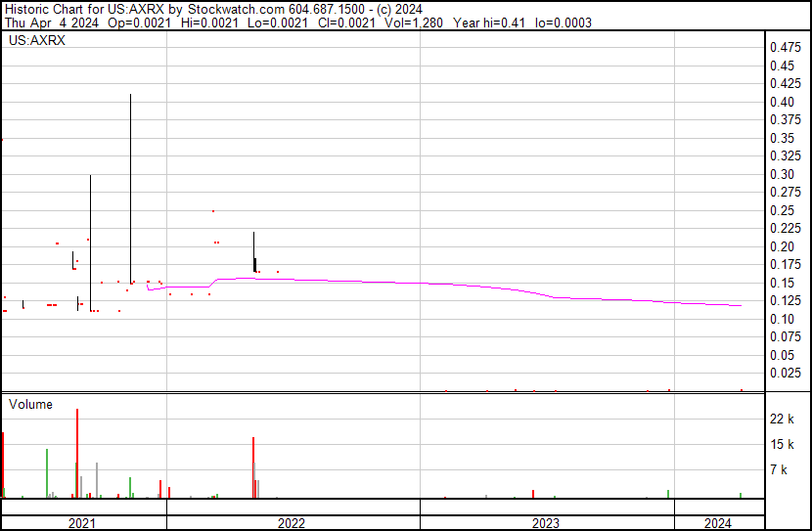Viewport: 812px width, 531px height.
Task: Click the 15 k volume axis label
Action: (x=782, y=444)
